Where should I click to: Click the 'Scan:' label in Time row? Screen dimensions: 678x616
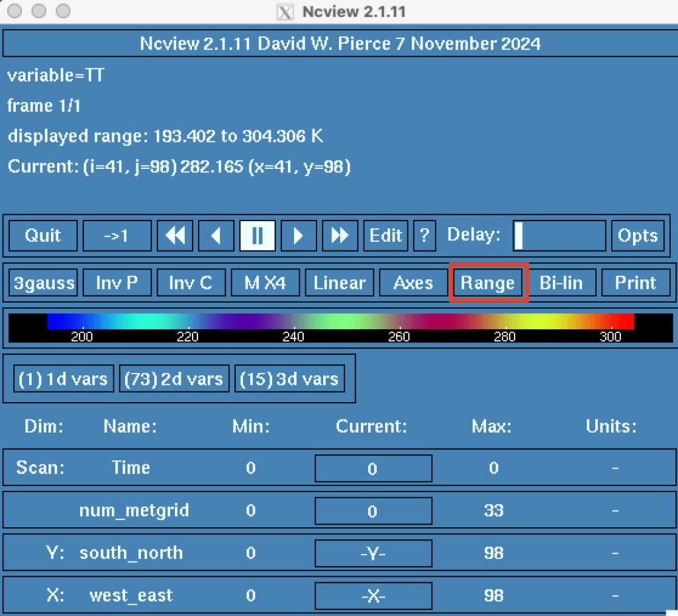(40, 468)
